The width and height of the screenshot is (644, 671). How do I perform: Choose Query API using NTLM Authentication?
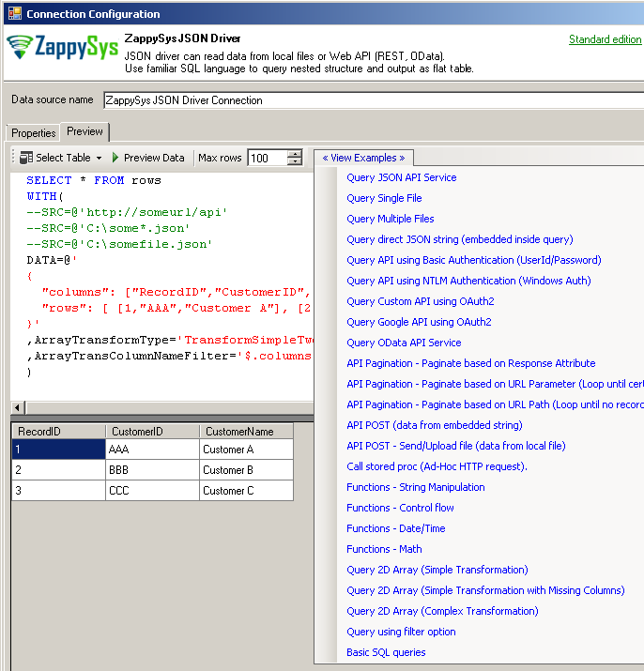(x=468, y=281)
